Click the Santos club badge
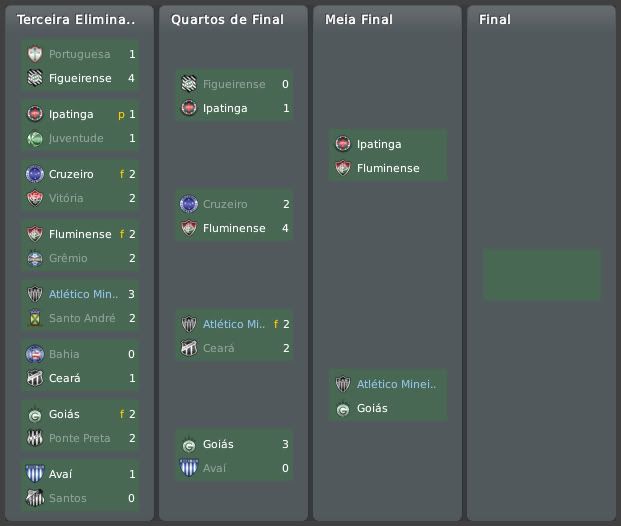621x526 pixels. coord(35,498)
